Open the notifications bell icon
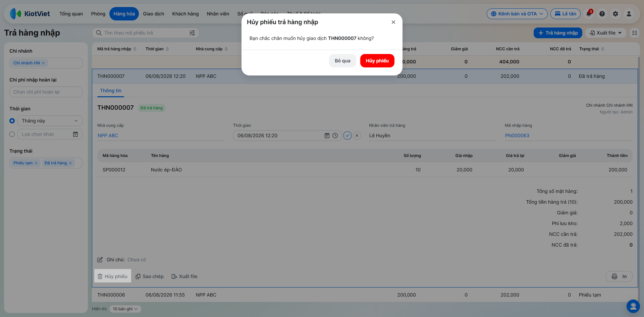The width and height of the screenshot is (644, 317). pyautogui.click(x=589, y=14)
